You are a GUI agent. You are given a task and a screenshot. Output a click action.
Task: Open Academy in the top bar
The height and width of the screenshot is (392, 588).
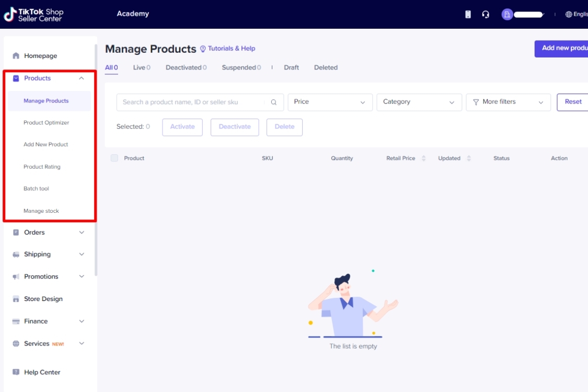[133, 14]
